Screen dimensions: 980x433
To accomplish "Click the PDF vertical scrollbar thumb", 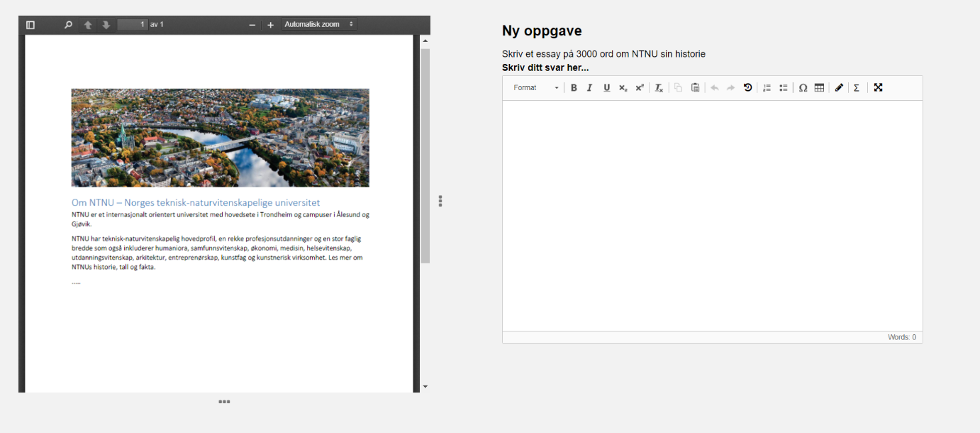I will pyautogui.click(x=425, y=155).
